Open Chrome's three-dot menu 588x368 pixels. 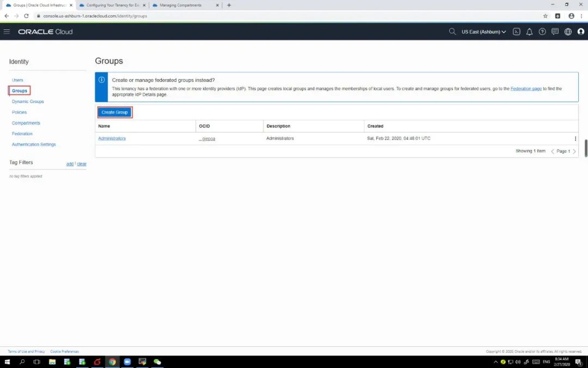(x=581, y=16)
